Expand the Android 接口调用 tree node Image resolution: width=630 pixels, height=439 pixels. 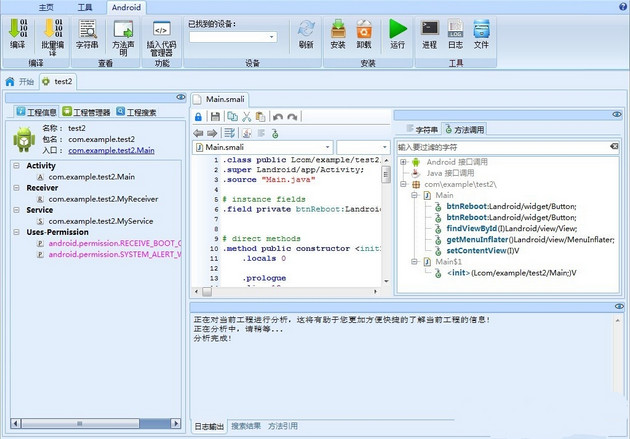403,162
